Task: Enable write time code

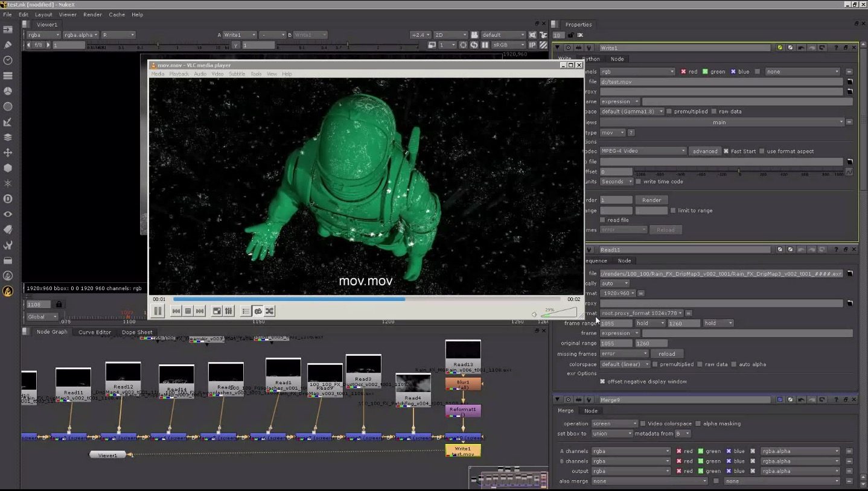Action: click(639, 181)
